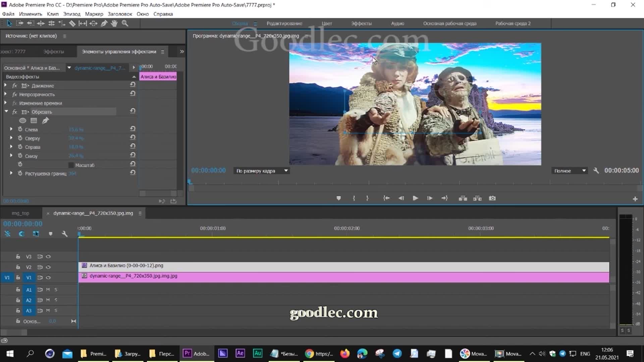Step forward one frame

pos(430,198)
